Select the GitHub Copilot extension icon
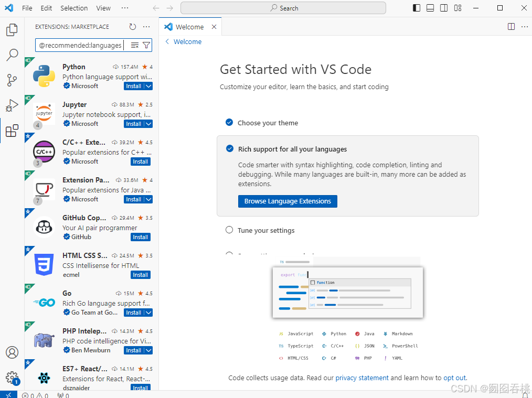The width and height of the screenshot is (532, 398). click(44, 227)
